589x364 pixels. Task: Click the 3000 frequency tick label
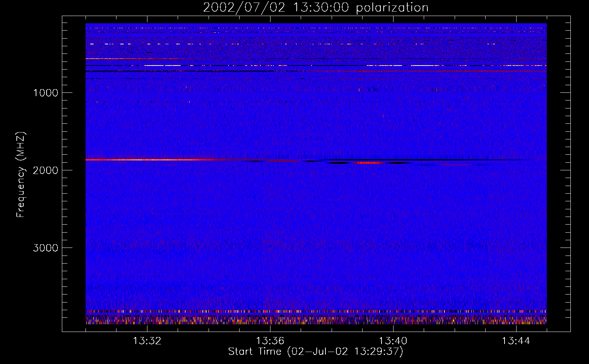point(46,248)
